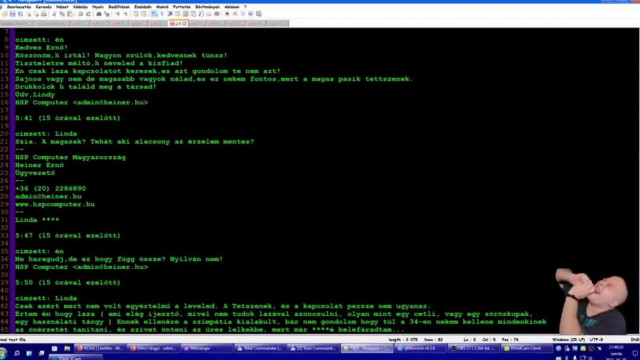Click the Print toolbar icon

44,14
